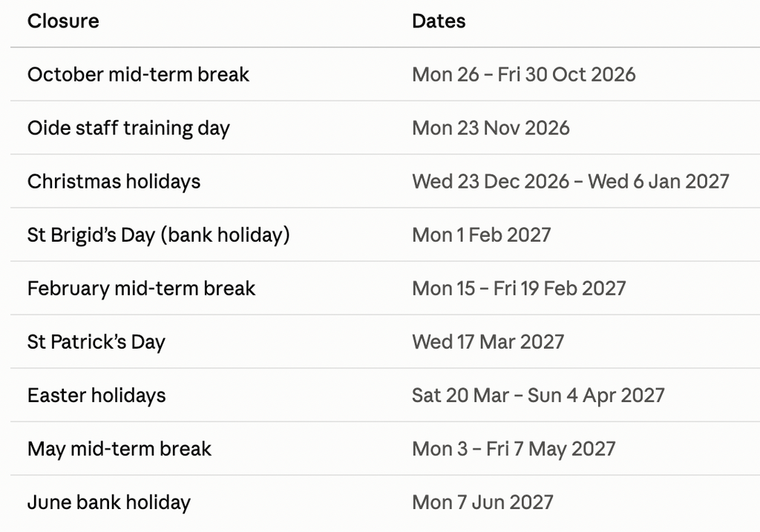This screenshot has height=532, width=760.
Task: Click Mon 3 – Fri 7 May 2027 date
Action: pyautogui.click(x=514, y=449)
